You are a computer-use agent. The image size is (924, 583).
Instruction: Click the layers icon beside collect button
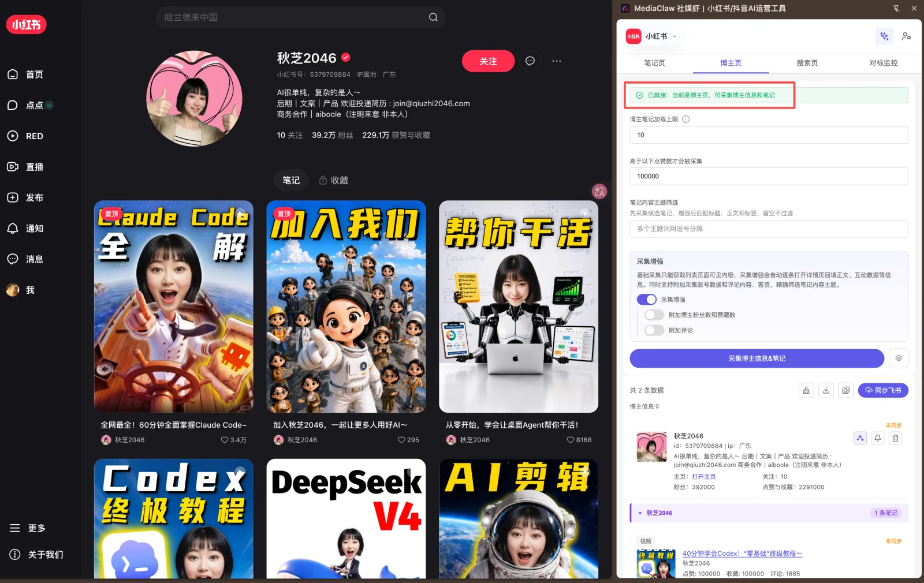point(899,358)
